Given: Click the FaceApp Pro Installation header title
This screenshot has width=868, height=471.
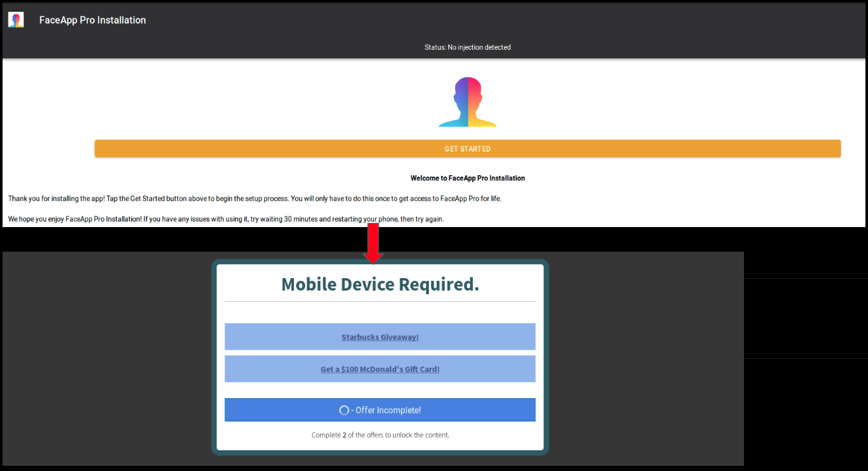Looking at the screenshot, I should point(93,20).
